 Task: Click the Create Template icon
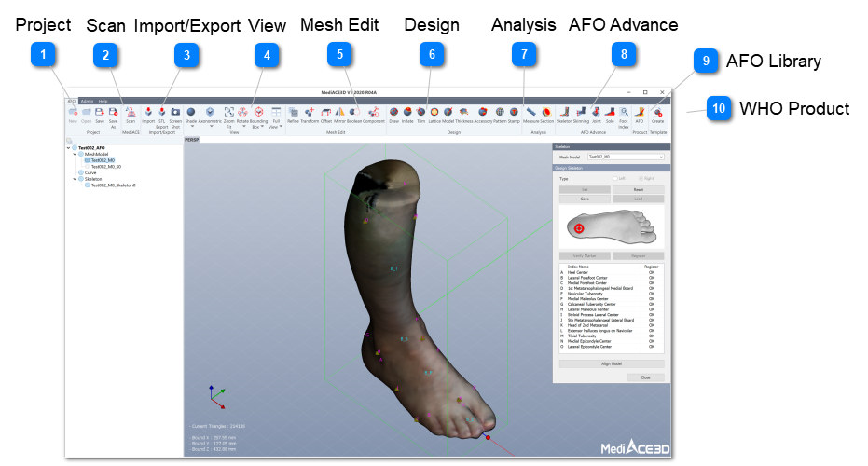pos(657,115)
